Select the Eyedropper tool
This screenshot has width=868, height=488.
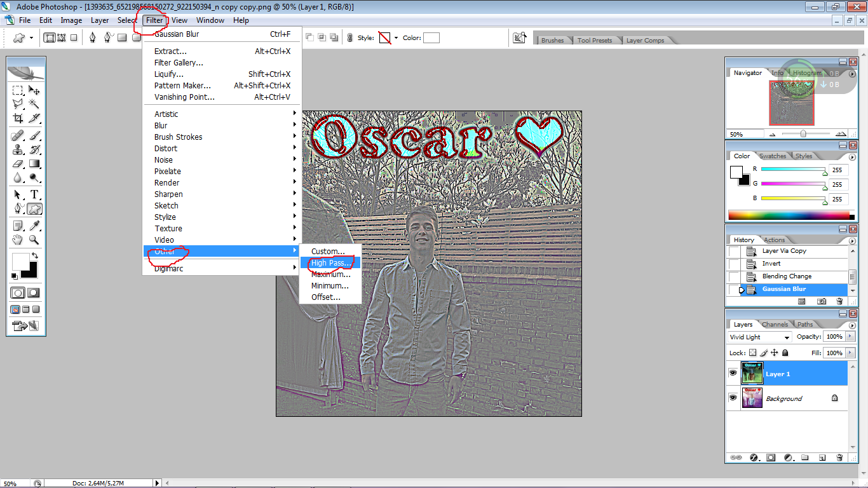coord(34,226)
